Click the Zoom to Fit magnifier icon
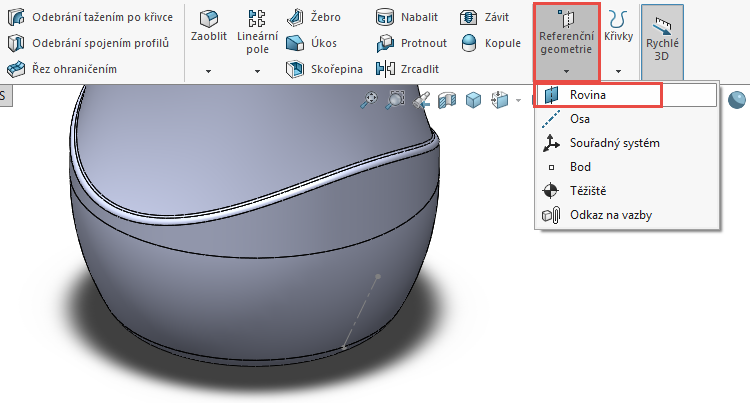The width and height of the screenshot is (750, 403). [x=369, y=100]
